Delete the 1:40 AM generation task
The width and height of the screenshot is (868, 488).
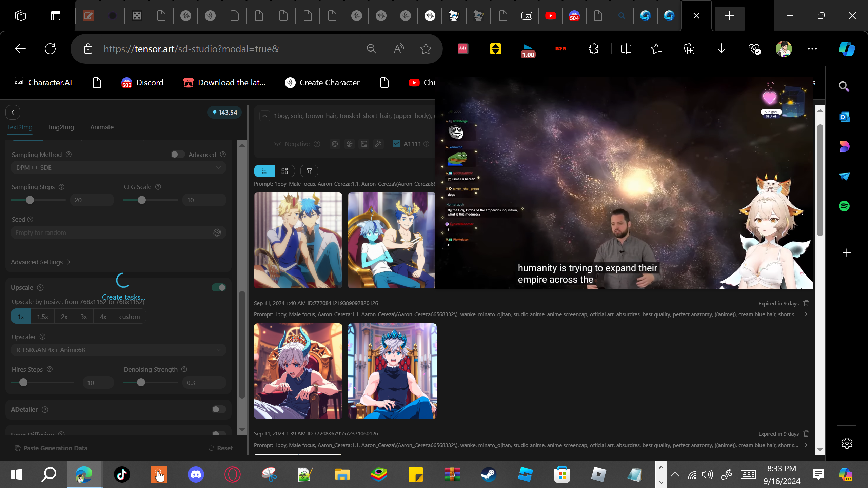click(x=806, y=303)
